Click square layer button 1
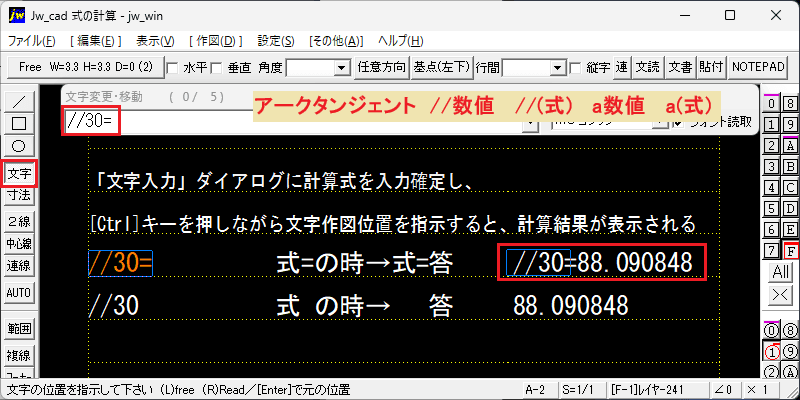 (772, 123)
